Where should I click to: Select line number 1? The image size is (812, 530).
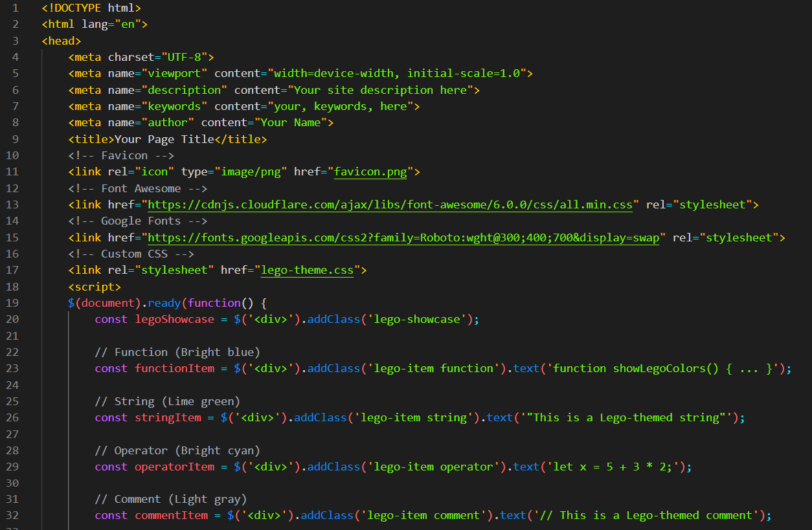click(15, 8)
